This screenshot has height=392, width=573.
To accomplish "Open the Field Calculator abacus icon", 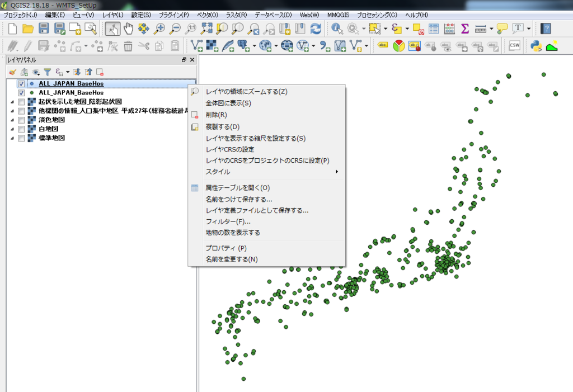I will [449, 29].
